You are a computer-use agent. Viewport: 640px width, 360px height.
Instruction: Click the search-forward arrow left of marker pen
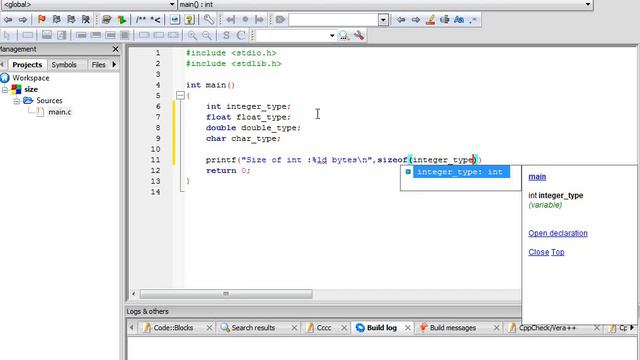click(x=416, y=20)
